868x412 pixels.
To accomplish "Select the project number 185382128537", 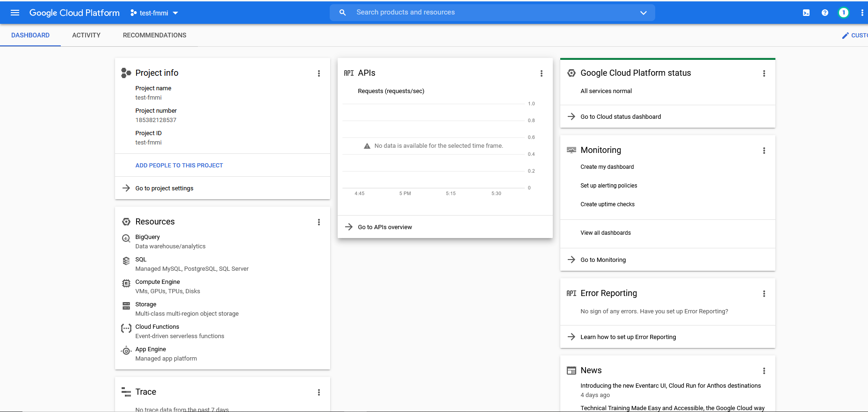I will pos(156,120).
